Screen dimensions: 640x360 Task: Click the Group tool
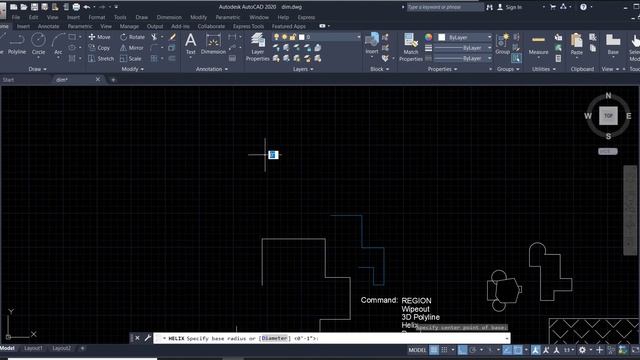coord(502,44)
